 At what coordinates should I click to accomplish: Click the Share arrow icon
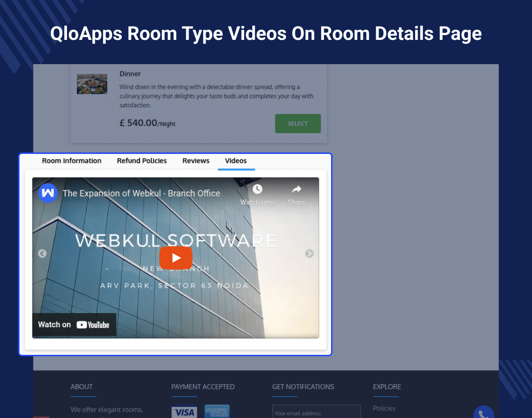pyautogui.click(x=296, y=189)
